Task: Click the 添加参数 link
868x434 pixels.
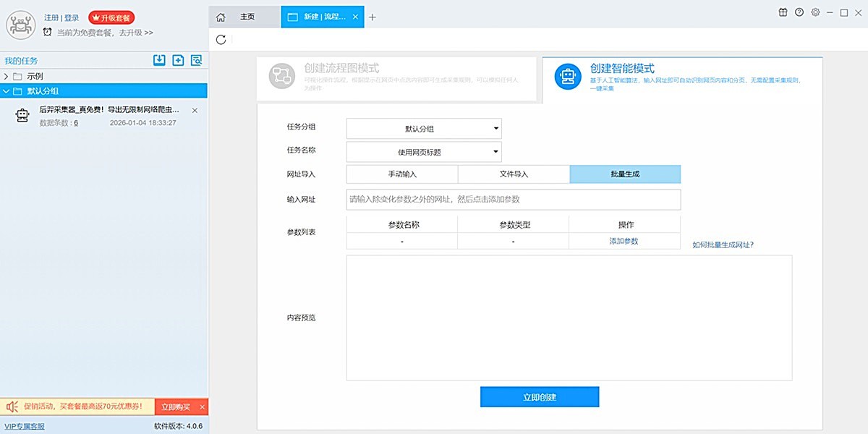Action: [x=624, y=242]
